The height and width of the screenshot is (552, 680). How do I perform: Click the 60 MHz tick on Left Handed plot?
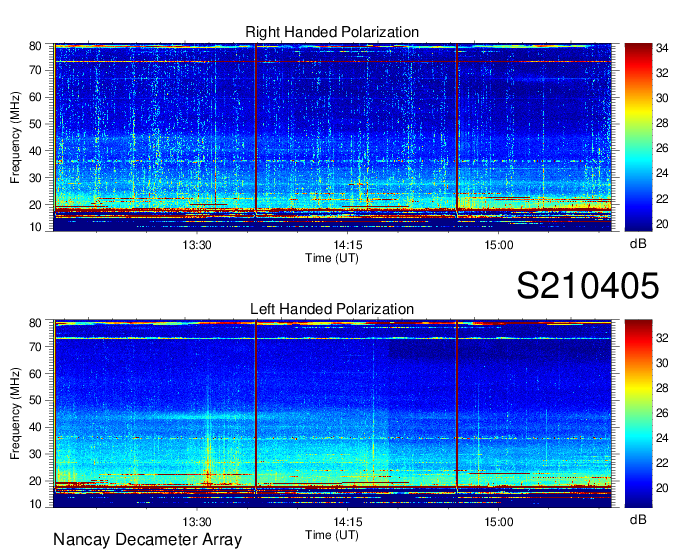35,373
